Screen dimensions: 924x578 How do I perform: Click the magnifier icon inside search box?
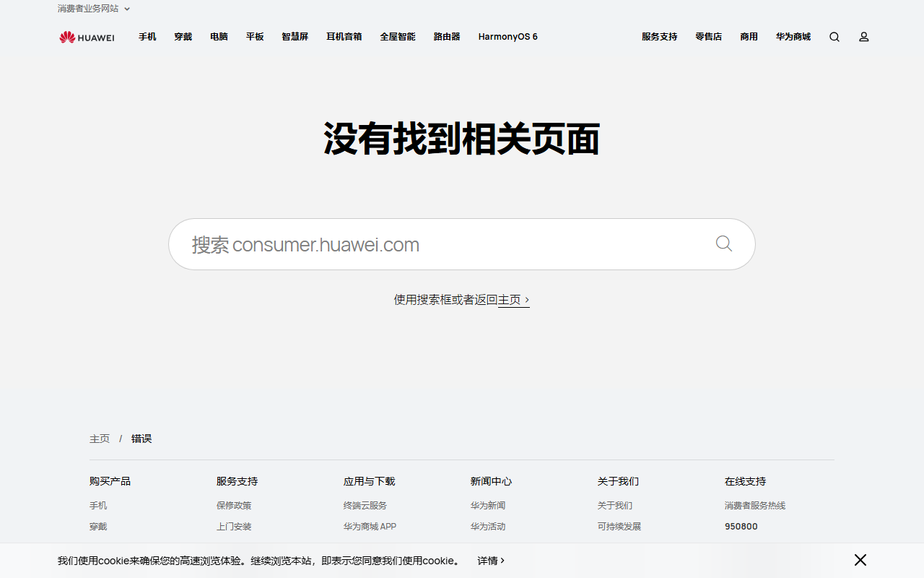(x=724, y=243)
